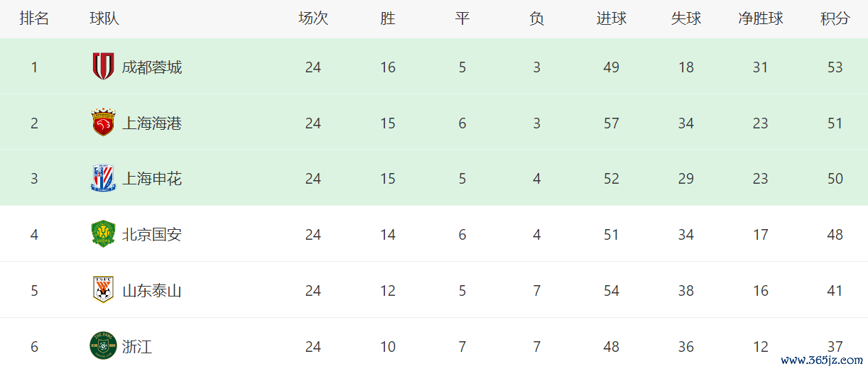This screenshot has height=371, width=868.
Task: Sort by the 进球 column header
Action: tap(612, 19)
